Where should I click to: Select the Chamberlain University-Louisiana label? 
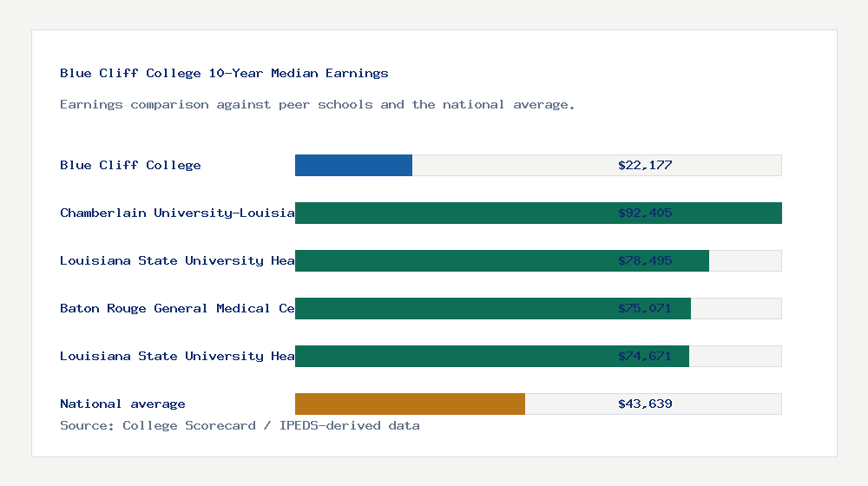[177, 213]
